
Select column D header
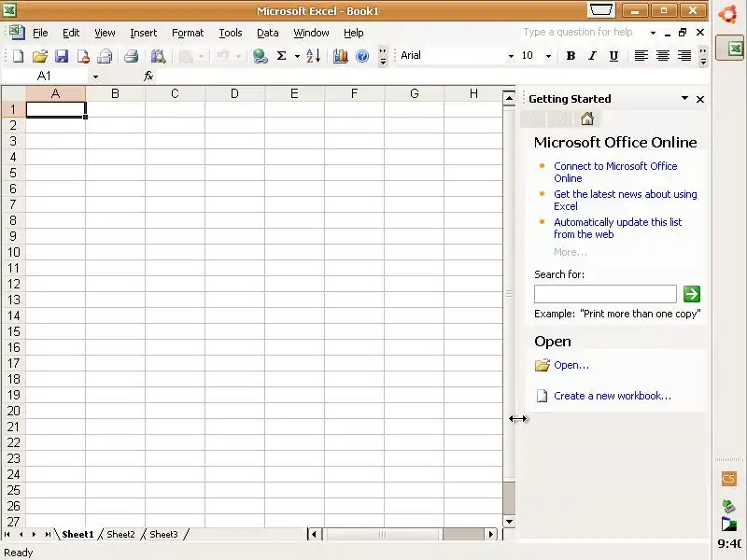click(234, 94)
